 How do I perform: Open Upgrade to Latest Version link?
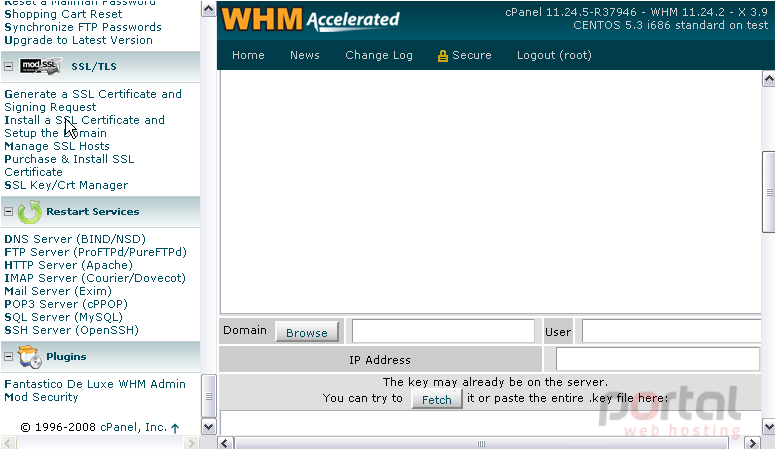point(78,40)
